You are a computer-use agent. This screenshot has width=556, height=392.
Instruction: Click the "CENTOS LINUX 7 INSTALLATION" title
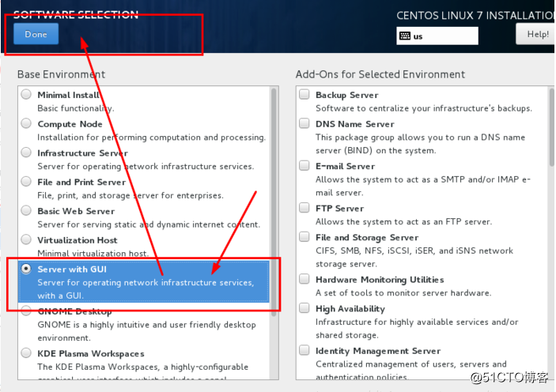pos(476,16)
